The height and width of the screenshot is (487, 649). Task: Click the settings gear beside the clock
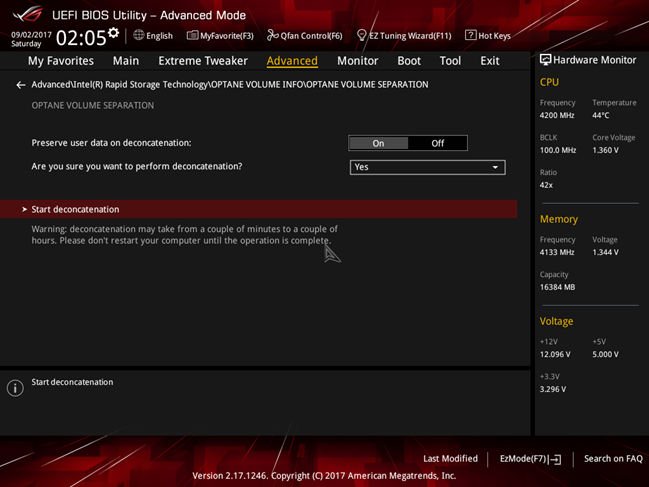tap(113, 33)
